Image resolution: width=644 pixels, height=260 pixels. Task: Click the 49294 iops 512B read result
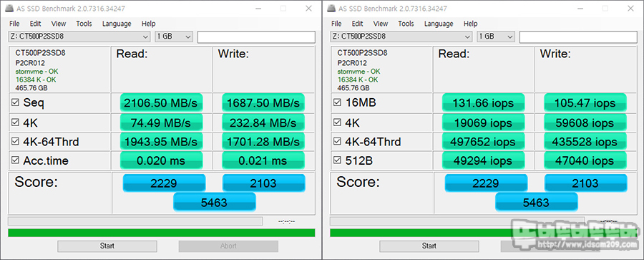(484, 160)
